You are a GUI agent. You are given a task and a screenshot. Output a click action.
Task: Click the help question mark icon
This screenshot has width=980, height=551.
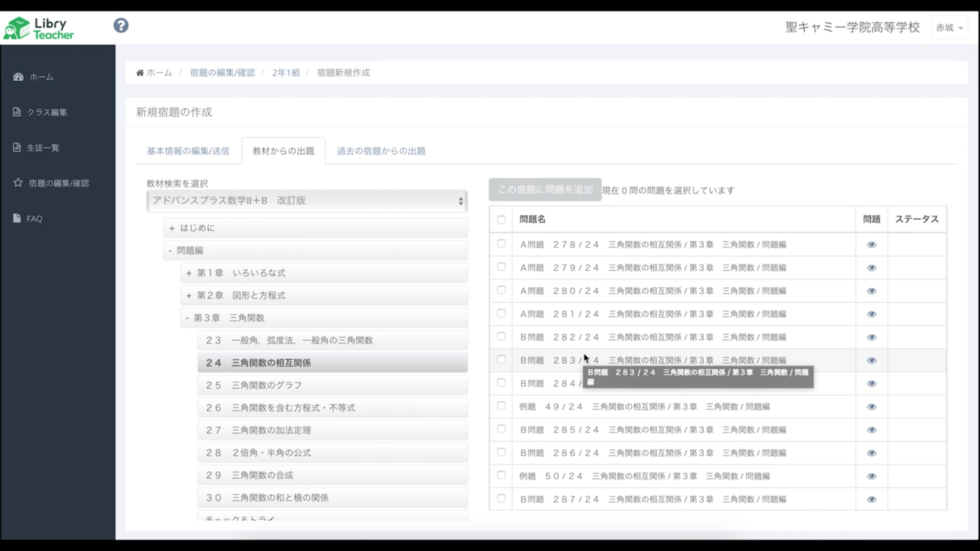[x=121, y=26]
